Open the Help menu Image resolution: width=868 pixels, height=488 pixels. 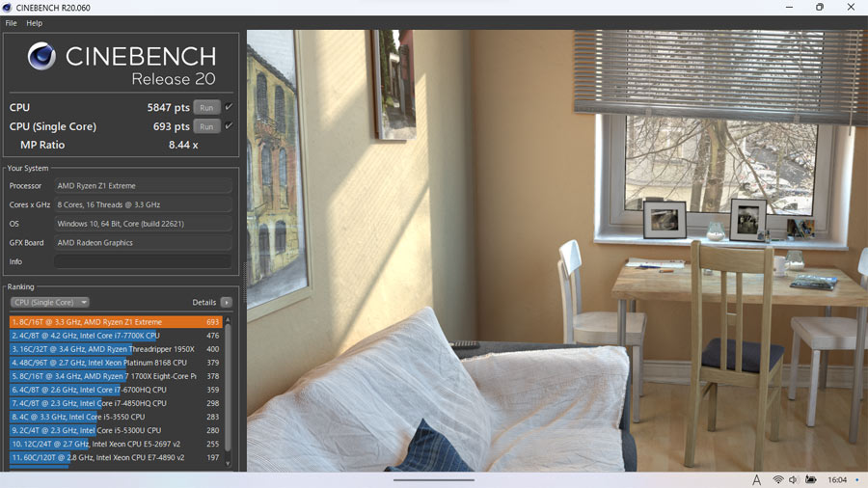tap(35, 23)
